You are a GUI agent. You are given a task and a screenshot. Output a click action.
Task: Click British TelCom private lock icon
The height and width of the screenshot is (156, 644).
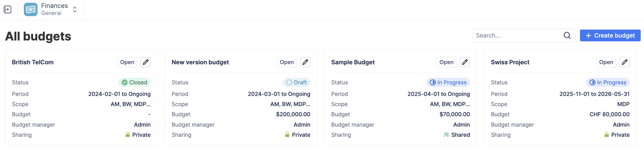[128, 135]
